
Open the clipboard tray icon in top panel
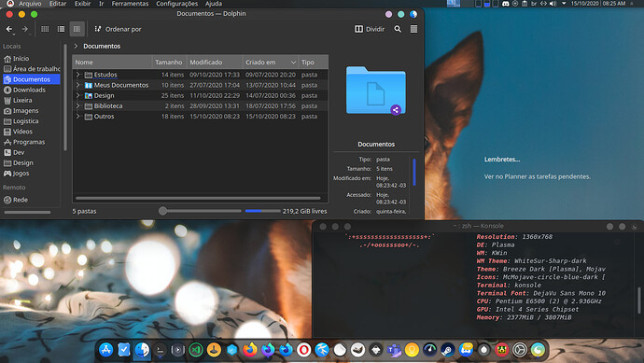(525, 4)
